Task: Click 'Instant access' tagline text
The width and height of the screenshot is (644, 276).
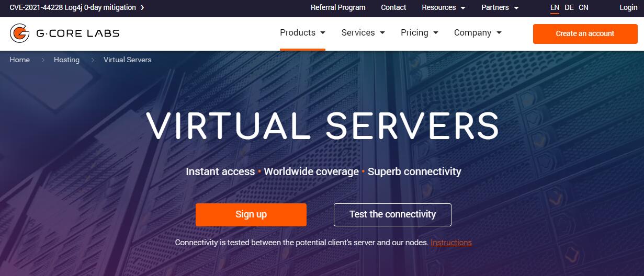Action: coord(220,171)
